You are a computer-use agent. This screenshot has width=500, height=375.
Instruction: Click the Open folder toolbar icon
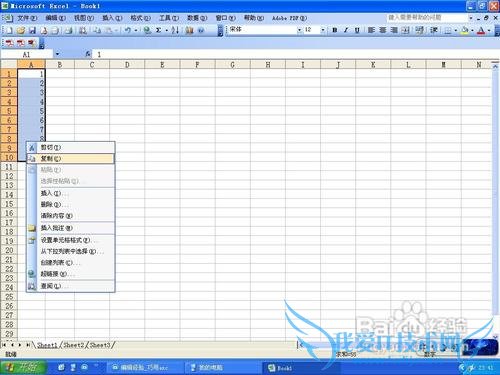coord(21,30)
